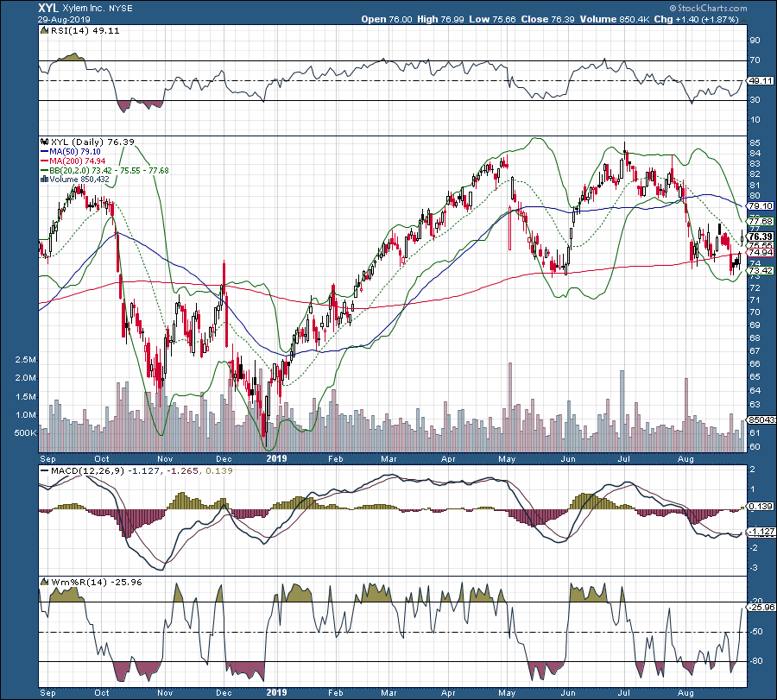Click the 'Volume 850,432' legend text
Screen dimensions: 777x700
(79, 180)
